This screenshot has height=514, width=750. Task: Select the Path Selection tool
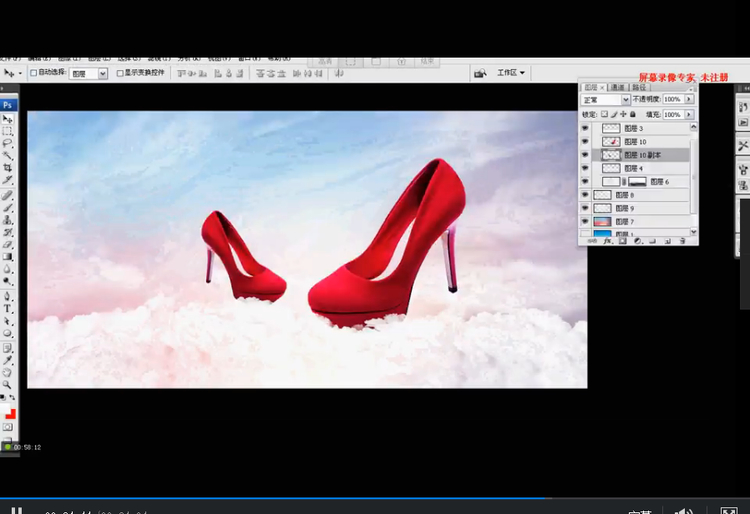point(7,321)
